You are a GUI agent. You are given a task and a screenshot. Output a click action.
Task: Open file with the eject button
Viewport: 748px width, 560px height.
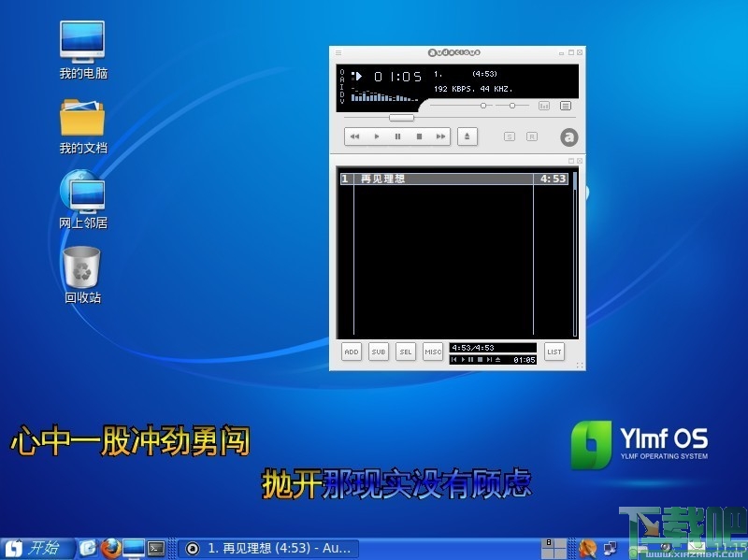point(467,136)
